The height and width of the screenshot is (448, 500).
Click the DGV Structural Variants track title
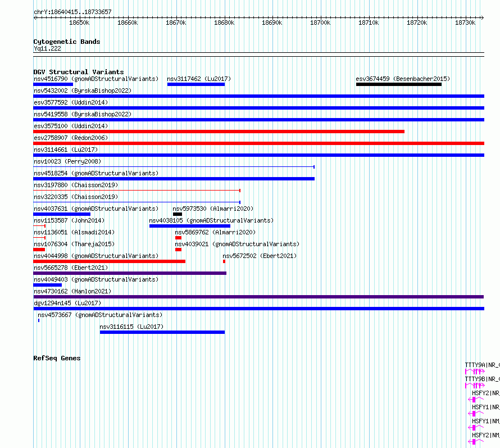(79, 72)
